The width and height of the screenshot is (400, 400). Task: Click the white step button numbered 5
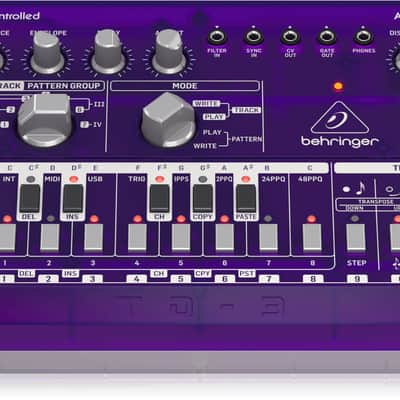tap(181, 237)
